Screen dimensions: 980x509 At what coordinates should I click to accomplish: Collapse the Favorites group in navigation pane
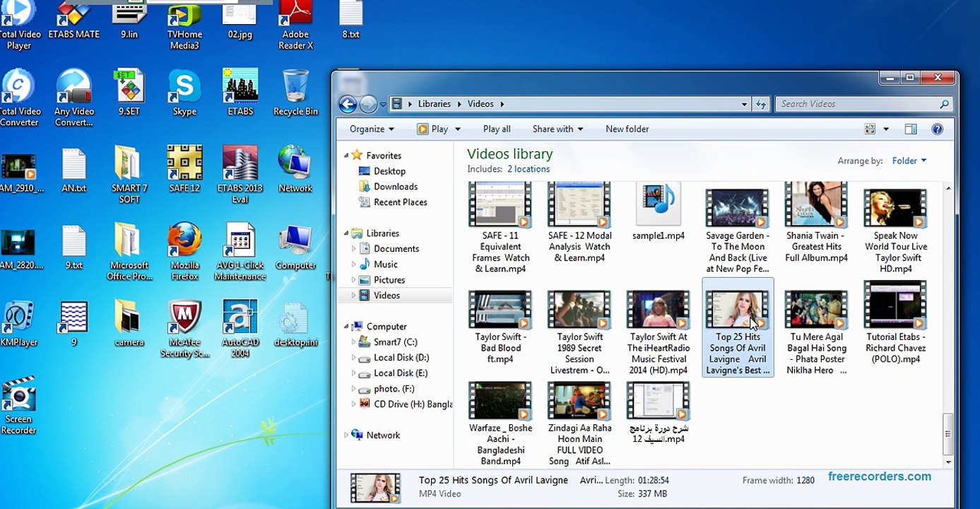coord(346,156)
